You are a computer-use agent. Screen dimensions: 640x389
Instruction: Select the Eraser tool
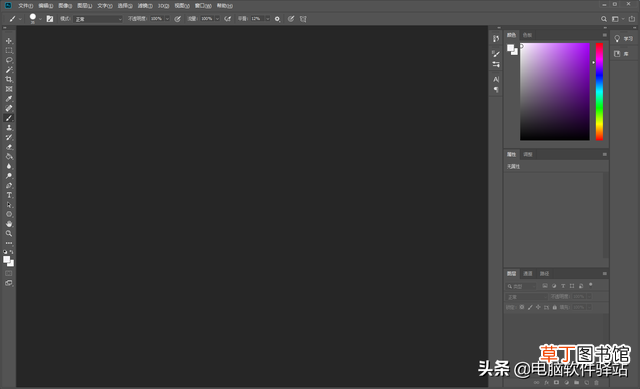click(x=9, y=147)
